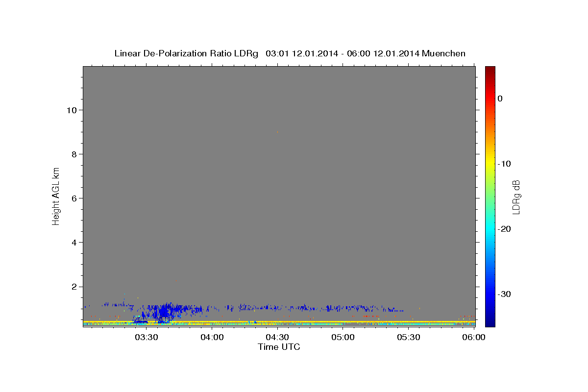
Task: Click the 05:00 time tick label
Action: pyautogui.click(x=343, y=337)
